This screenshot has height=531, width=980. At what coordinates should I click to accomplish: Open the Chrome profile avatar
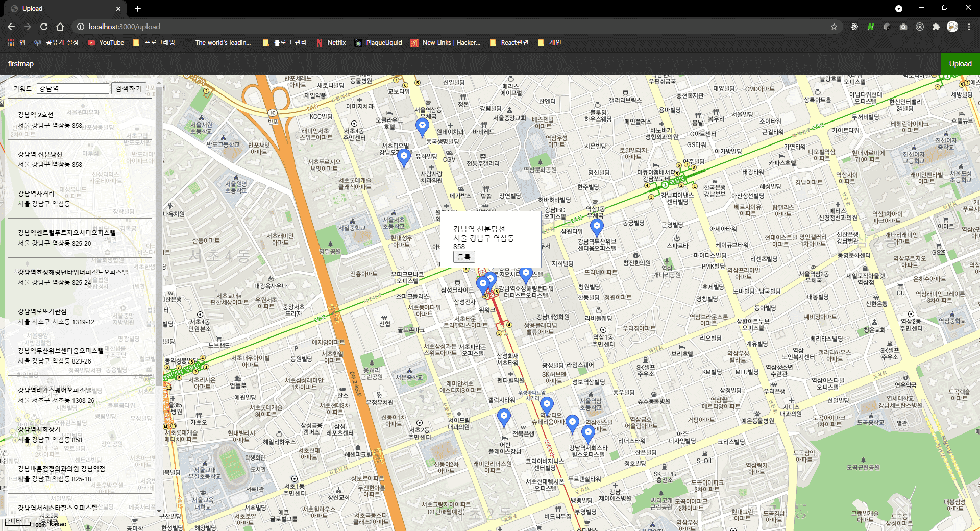[x=952, y=27]
